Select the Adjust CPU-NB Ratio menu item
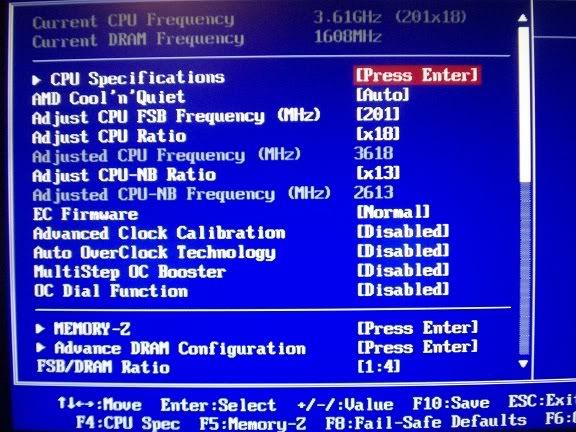Viewport: 576px width, 432px height. click(x=124, y=175)
